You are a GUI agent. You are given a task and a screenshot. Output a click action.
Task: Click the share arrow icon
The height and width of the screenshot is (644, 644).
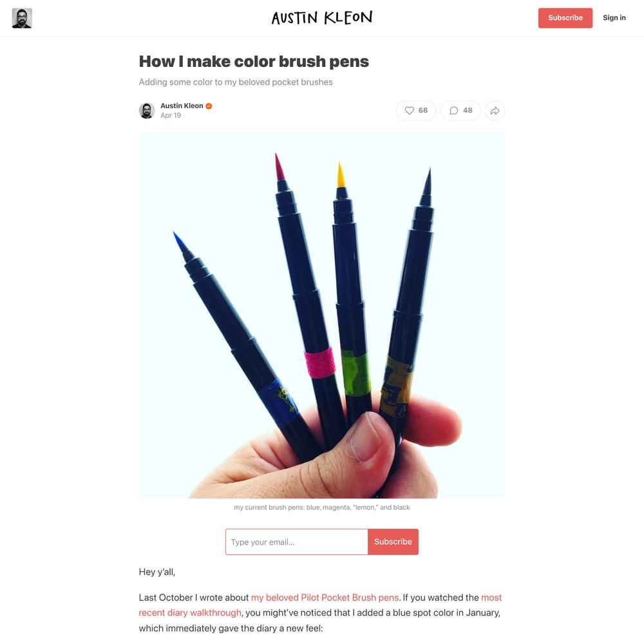pos(495,111)
